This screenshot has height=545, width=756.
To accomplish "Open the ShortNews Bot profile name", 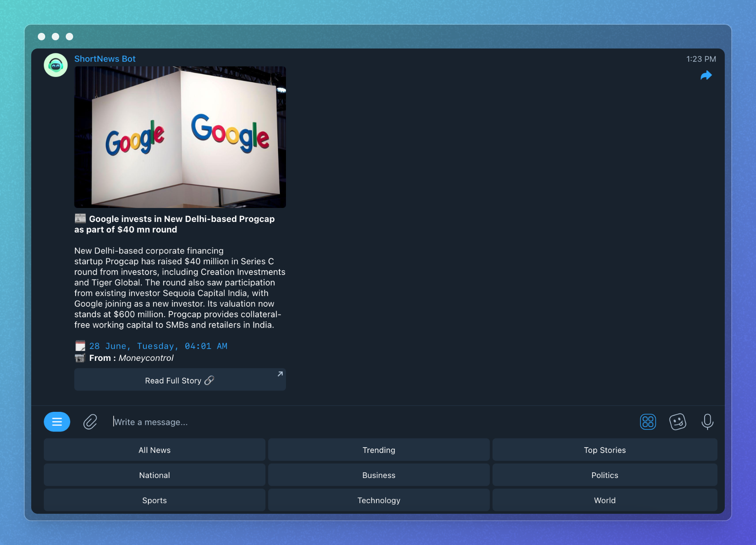I will point(105,59).
